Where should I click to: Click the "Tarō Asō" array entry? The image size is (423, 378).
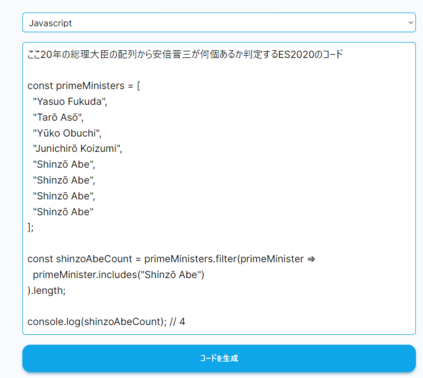58,117
